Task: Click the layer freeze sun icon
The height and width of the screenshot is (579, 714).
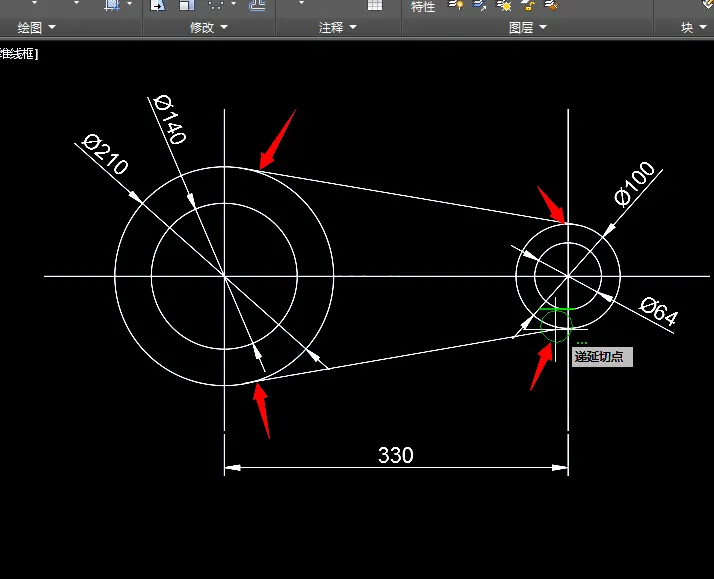Action: [504, 5]
